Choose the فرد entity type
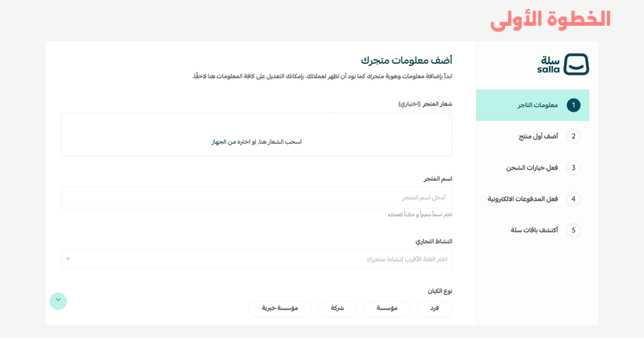 tap(435, 308)
